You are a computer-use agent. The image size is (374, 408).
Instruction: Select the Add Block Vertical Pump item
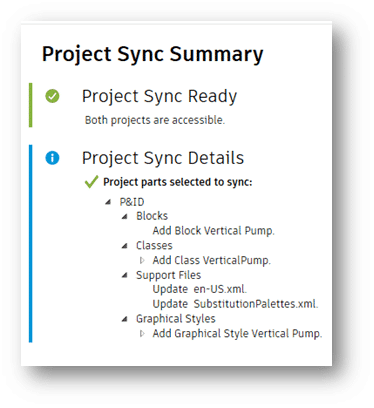pos(213,231)
